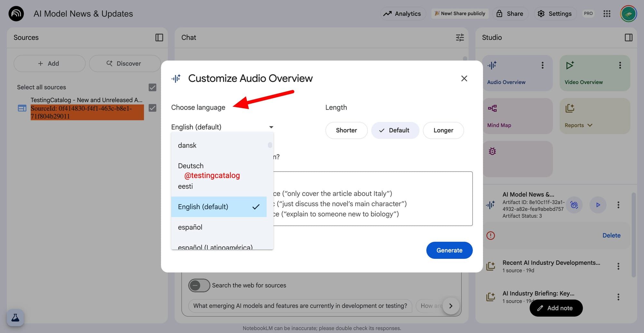Open the Video Overview studio card
The width and height of the screenshot is (644, 333).
595,73
